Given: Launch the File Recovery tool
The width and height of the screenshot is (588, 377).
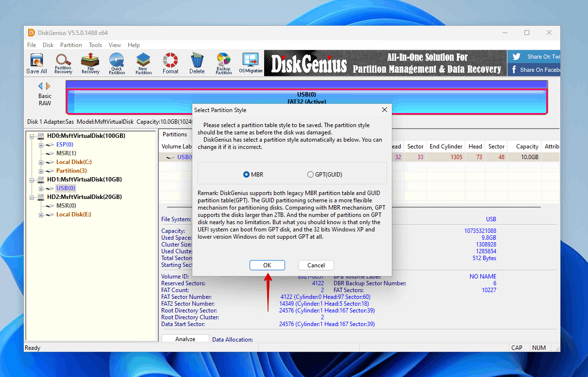Looking at the screenshot, I should pyautogui.click(x=90, y=63).
